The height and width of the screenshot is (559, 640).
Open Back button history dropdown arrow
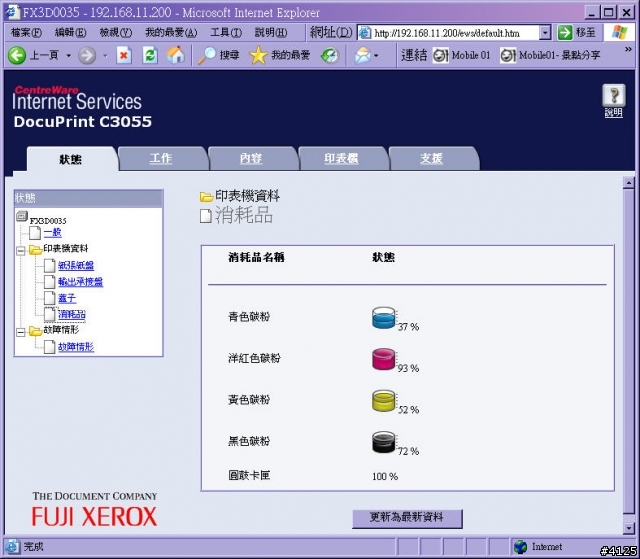tap(68, 55)
